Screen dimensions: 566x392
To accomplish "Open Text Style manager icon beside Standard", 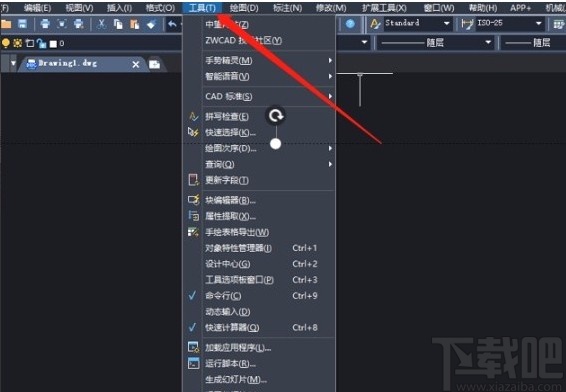I will tap(375, 24).
